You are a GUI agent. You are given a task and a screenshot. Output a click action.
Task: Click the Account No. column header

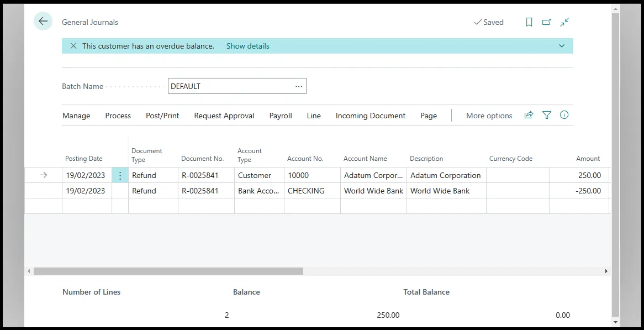coord(305,159)
